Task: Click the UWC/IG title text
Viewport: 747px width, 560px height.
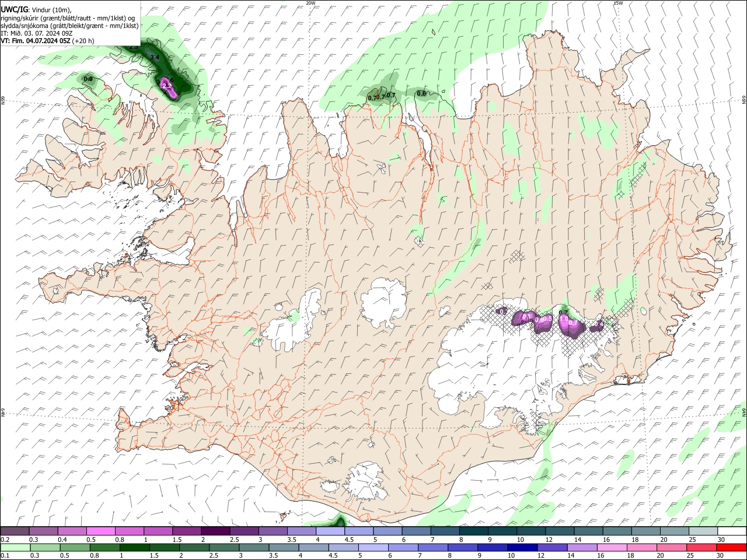Action: [x=13, y=10]
